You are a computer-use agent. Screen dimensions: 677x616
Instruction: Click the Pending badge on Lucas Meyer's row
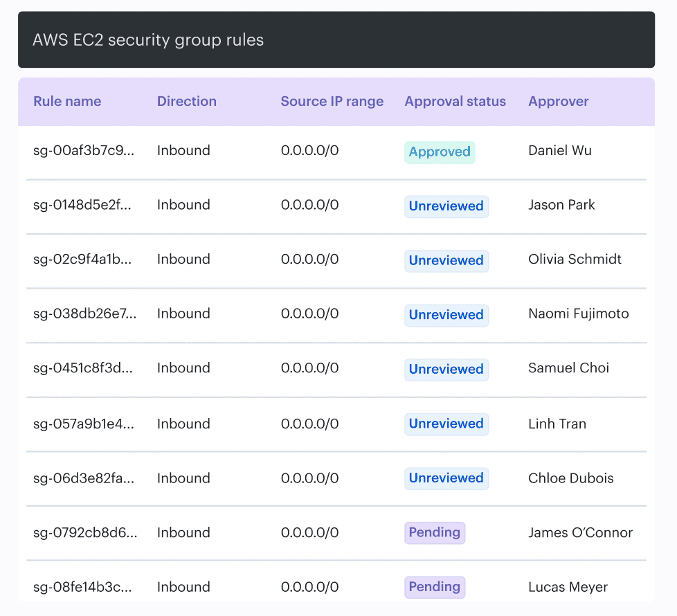point(435,587)
